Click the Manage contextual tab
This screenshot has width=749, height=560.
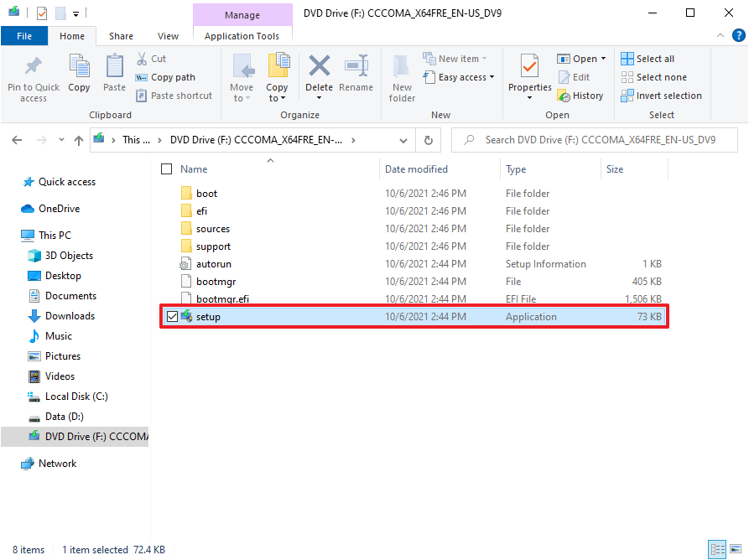[242, 15]
